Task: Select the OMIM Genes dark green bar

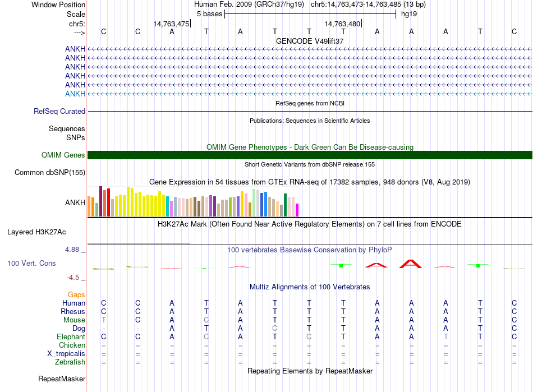Action: (310, 155)
